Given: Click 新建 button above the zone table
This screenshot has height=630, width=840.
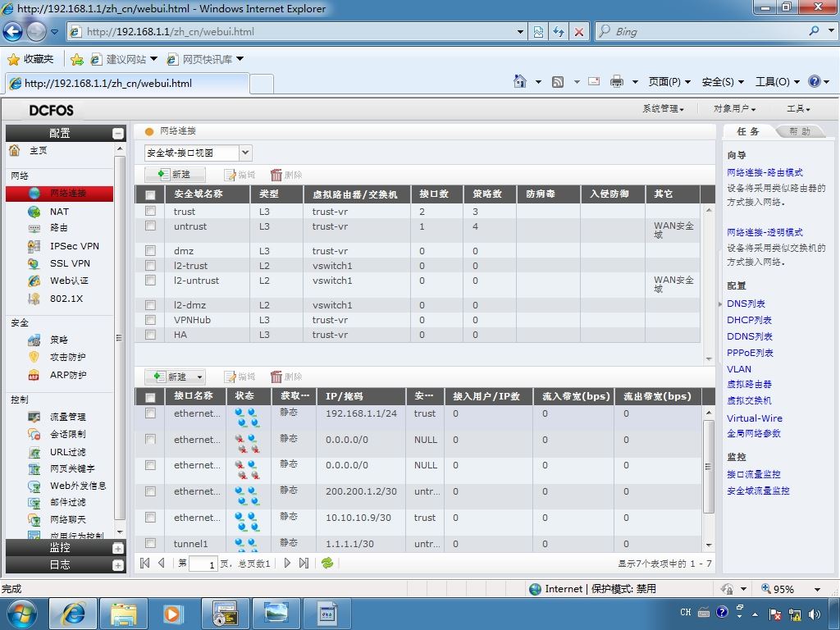Looking at the screenshot, I should point(175,175).
